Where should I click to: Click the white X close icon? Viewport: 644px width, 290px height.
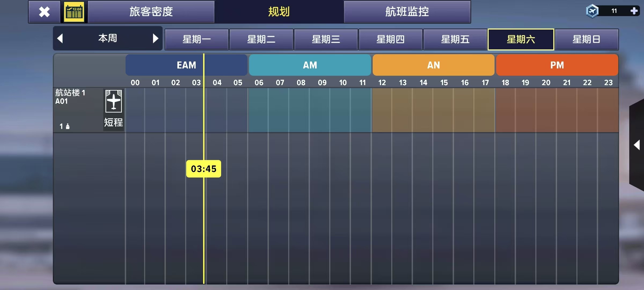44,12
